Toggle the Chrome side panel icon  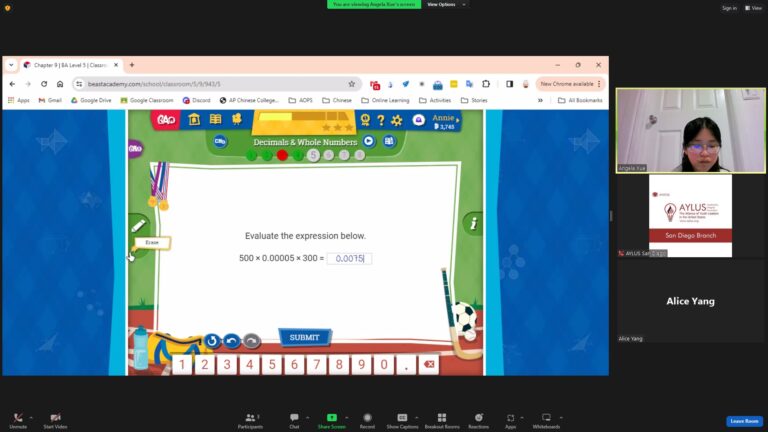(x=509, y=84)
